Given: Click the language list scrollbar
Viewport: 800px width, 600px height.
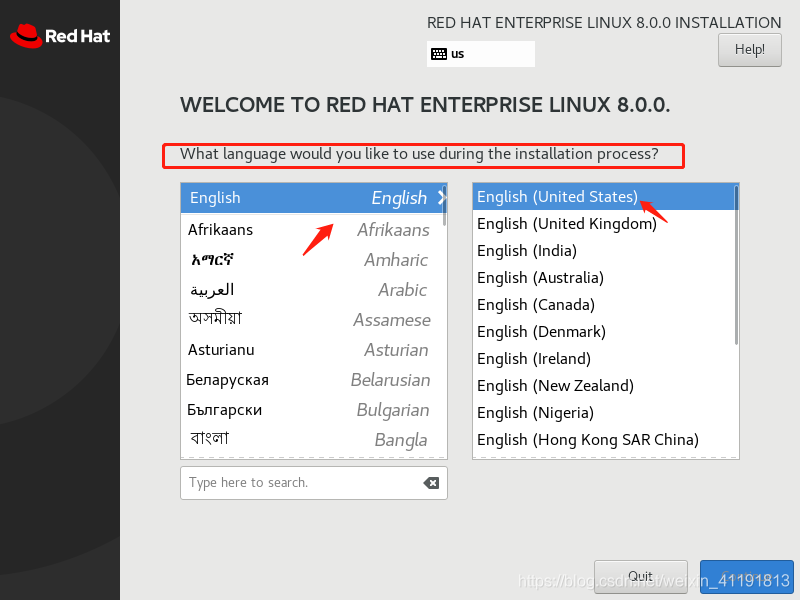Looking at the screenshot, I should point(445,206).
